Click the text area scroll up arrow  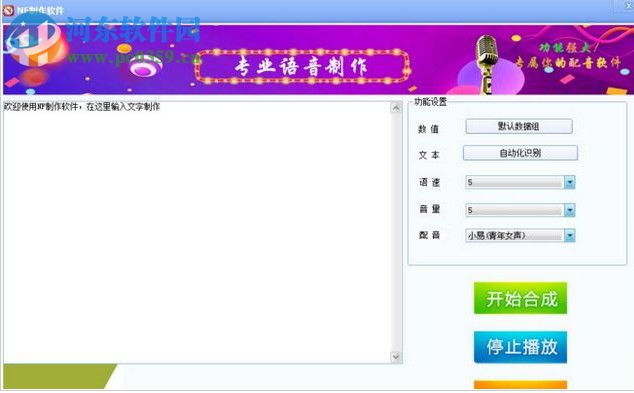[x=396, y=108]
